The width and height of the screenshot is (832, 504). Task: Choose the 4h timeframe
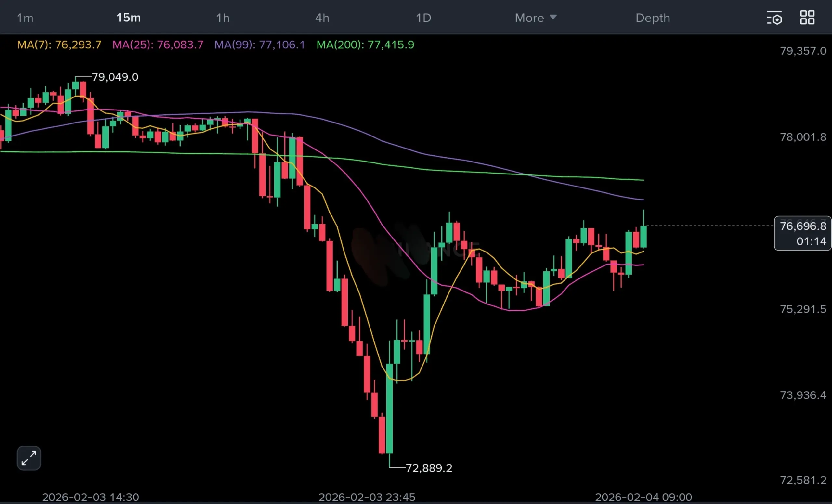coord(322,18)
